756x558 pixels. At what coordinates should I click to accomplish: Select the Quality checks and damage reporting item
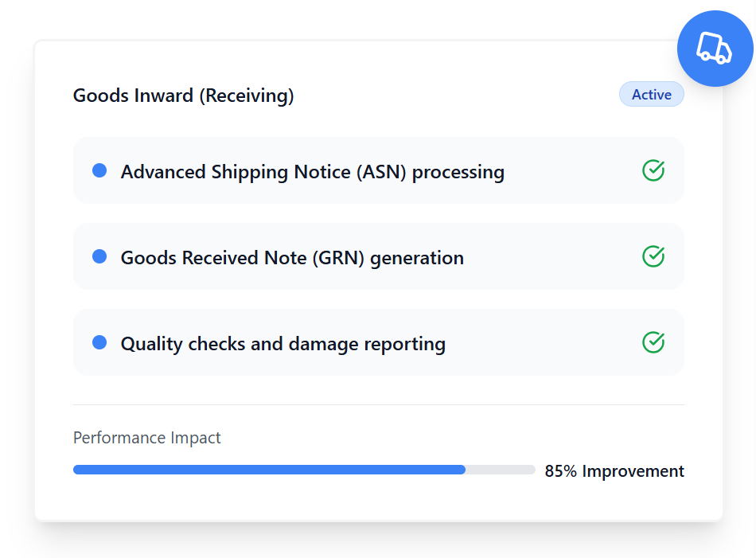tap(283, 344)
